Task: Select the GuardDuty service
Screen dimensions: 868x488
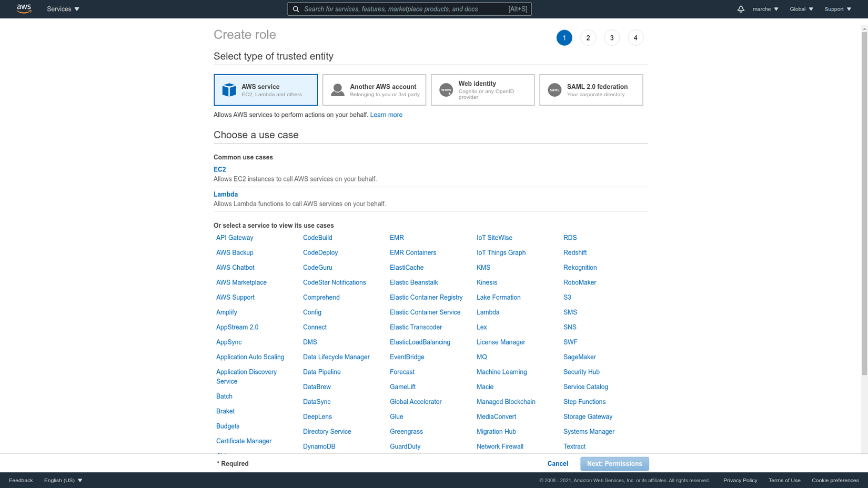Action: point(405,446)
